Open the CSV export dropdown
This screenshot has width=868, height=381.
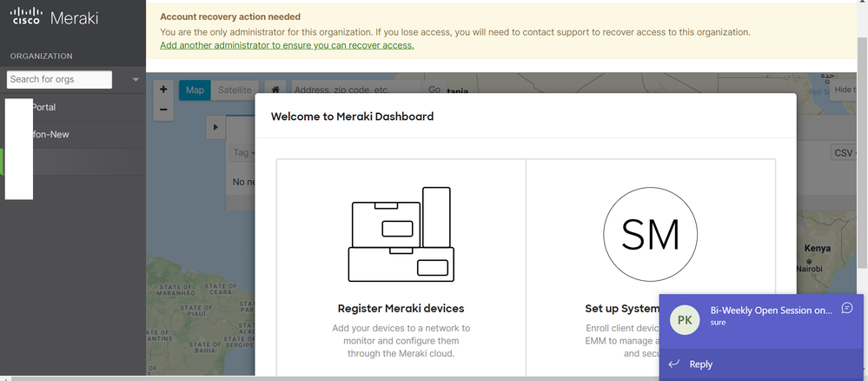[844, 152]
